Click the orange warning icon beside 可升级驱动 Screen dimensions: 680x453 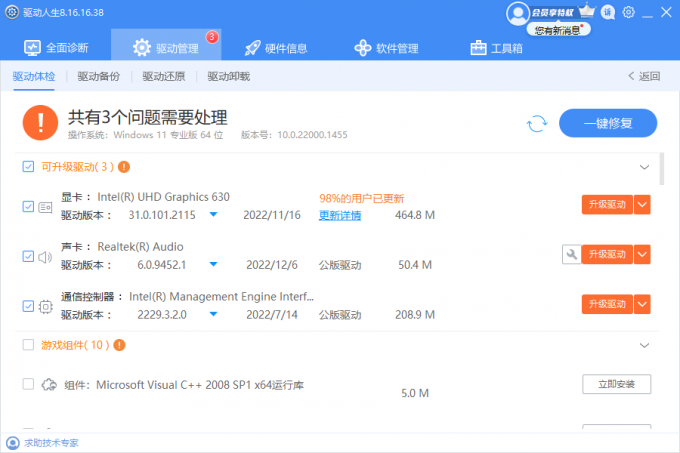[124, 166]
